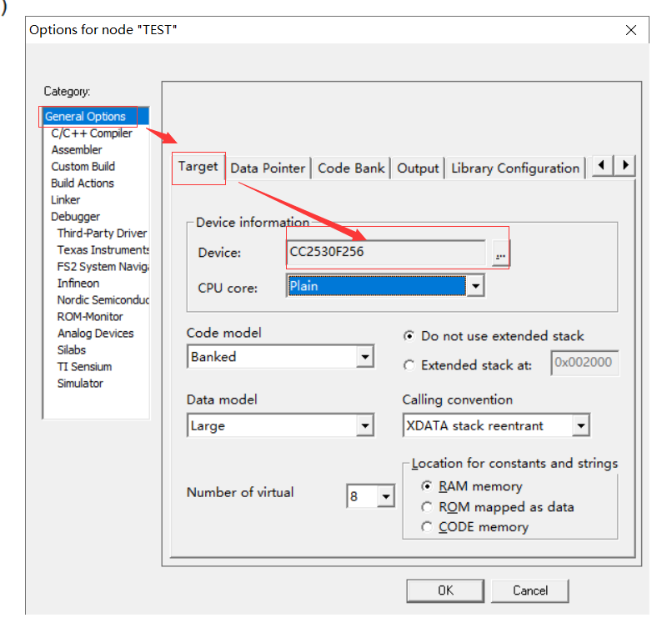The width and height of the screenshot is (672, 628).
Task: Select the C/C++ Compiler category
Action: pyautogui.click(x=92, y=133)
